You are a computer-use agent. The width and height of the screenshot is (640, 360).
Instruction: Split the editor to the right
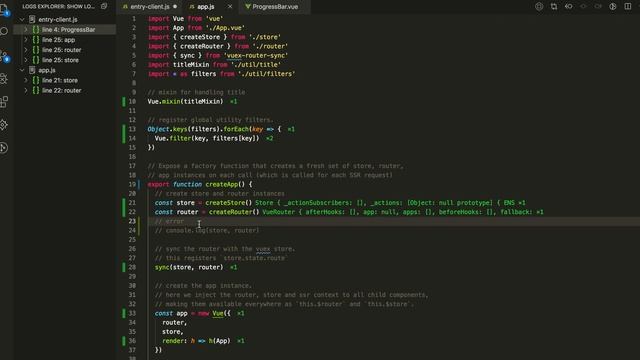pyautogui.click(x=628, y=7)
